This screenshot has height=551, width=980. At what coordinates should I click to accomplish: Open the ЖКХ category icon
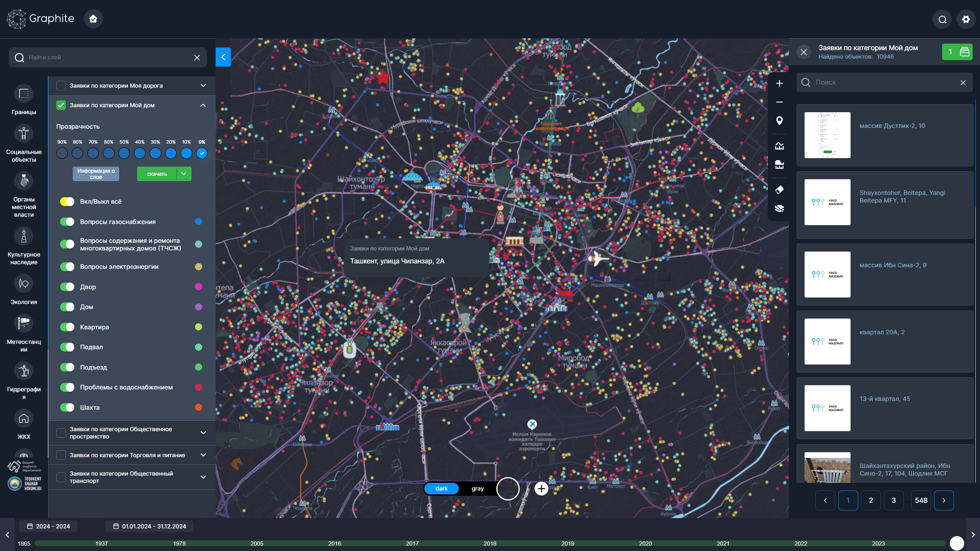click(24, 419)
